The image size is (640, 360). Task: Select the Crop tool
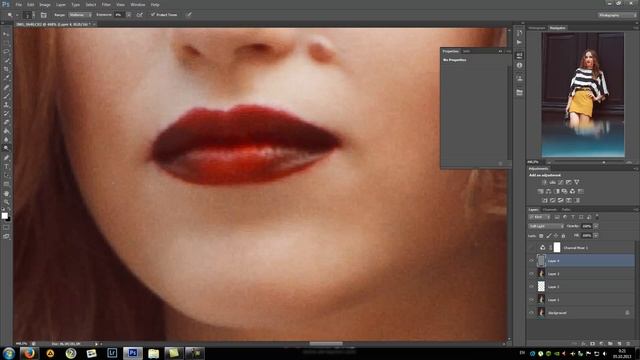tap(6, 69)
